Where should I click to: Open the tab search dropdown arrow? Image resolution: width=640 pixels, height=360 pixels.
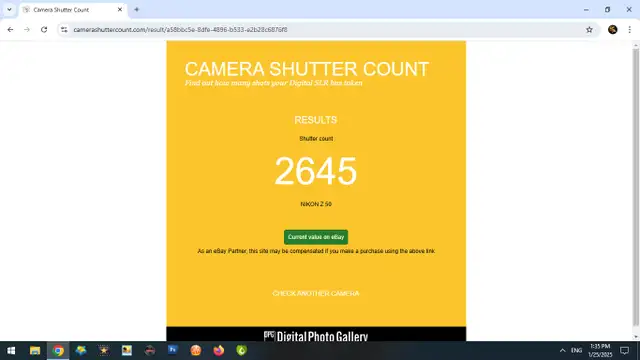tap(9, 9)
